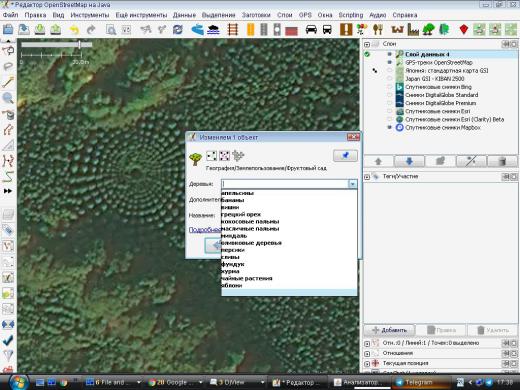This screenshot has width=520, height=390.
Task: Select the railway preset icon
Action: pyautogui.click(x=233, y=29)
